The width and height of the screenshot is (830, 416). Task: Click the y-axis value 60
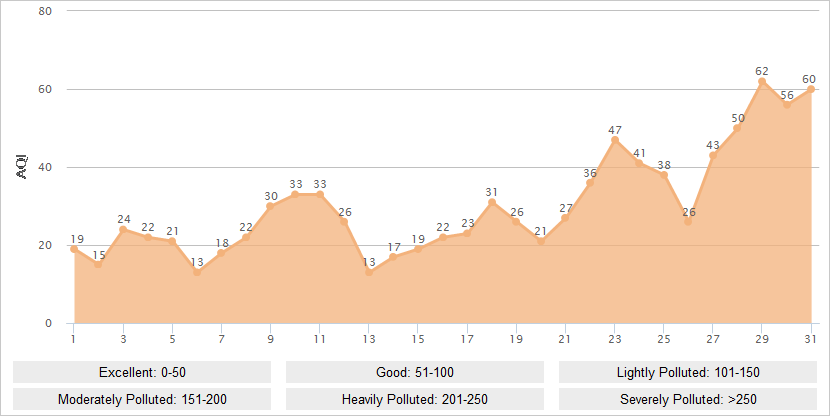point(45,89)
